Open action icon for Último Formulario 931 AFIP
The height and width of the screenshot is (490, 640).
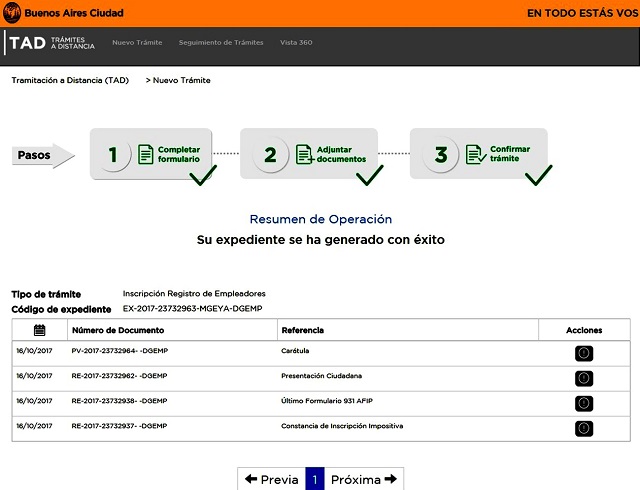584,403
